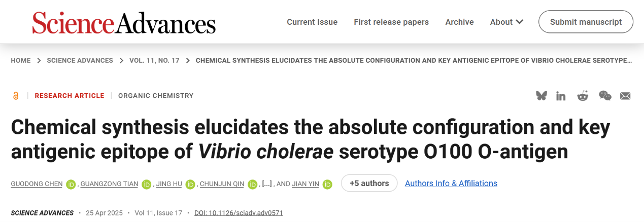Open Authors Info & Affiliations link
Viewport: 644px width, 222px height.
coord(451,183)
